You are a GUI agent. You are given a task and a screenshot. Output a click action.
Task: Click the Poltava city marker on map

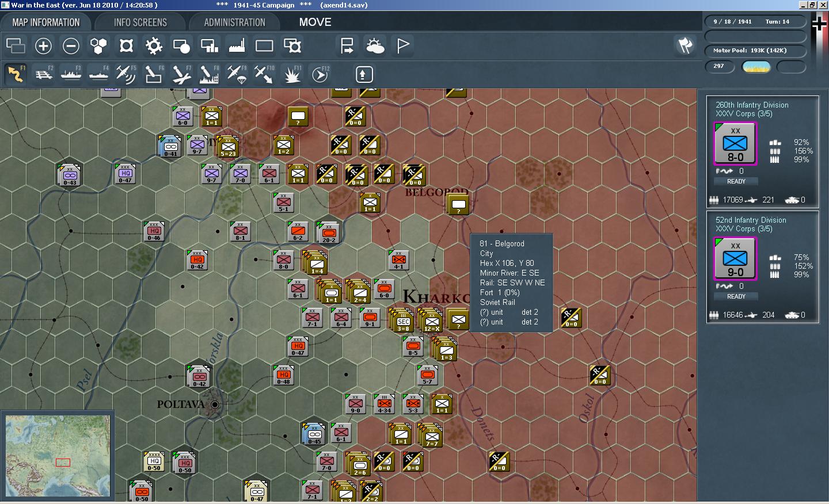click(x=215, y=404)
